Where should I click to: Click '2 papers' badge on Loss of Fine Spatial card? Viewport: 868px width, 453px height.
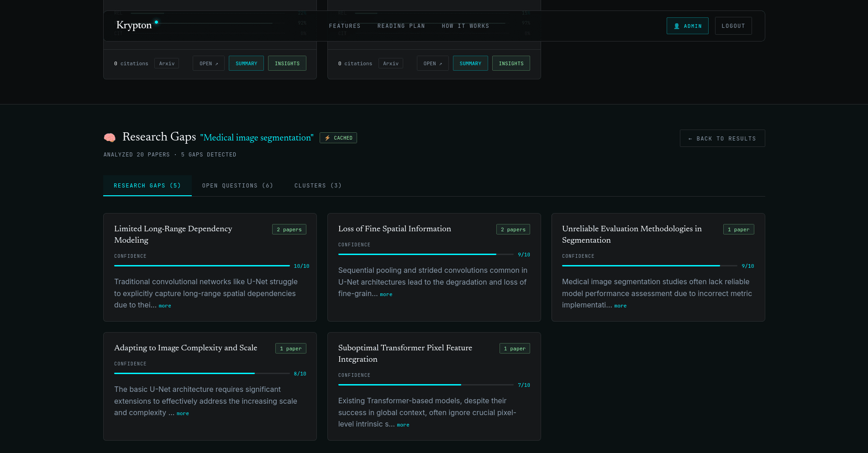point(513,229)
